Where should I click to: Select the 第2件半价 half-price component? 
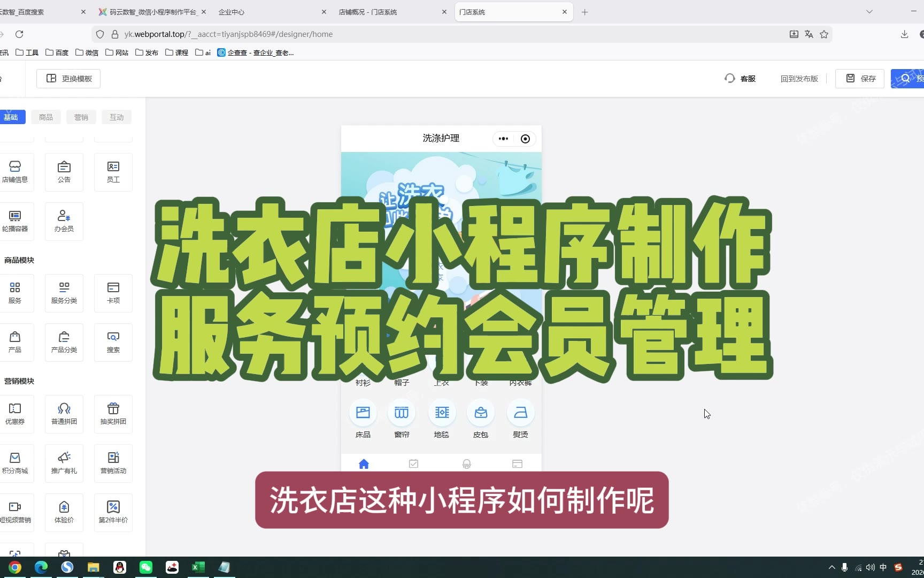(113, 512)
